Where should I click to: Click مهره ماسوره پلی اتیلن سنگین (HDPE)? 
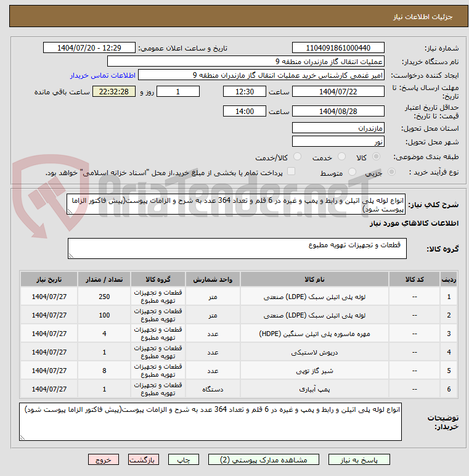pyautogui.click(x=314, y=334)
